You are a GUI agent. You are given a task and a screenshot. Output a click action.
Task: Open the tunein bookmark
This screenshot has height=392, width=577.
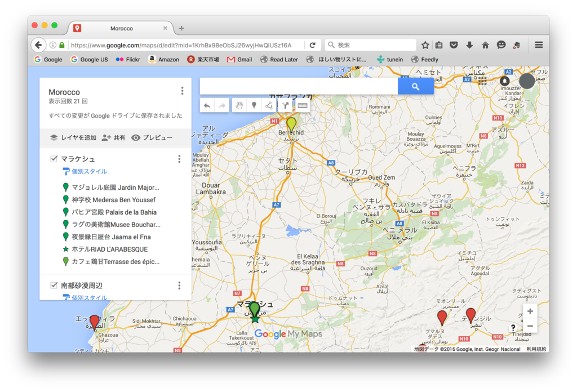[x=390, y=59]
